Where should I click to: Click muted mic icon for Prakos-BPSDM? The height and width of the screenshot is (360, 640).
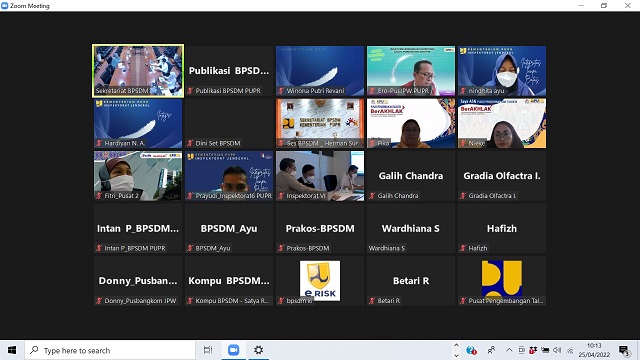[x=281, y=248]
